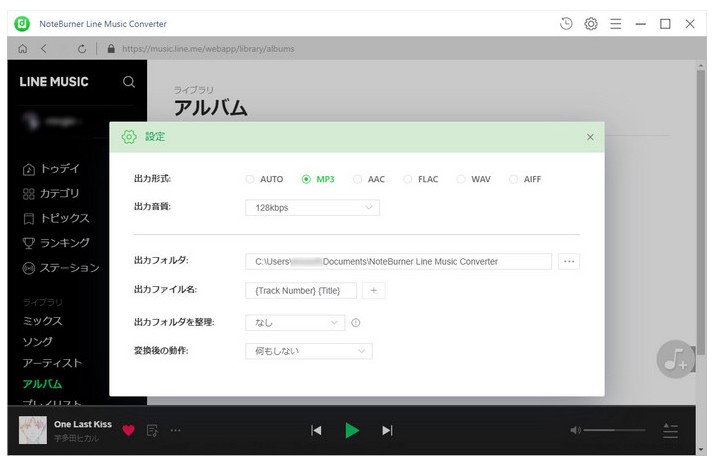Open ランキング in the sidebar
The height and width of the screenshot is (464, 716).
56,243
